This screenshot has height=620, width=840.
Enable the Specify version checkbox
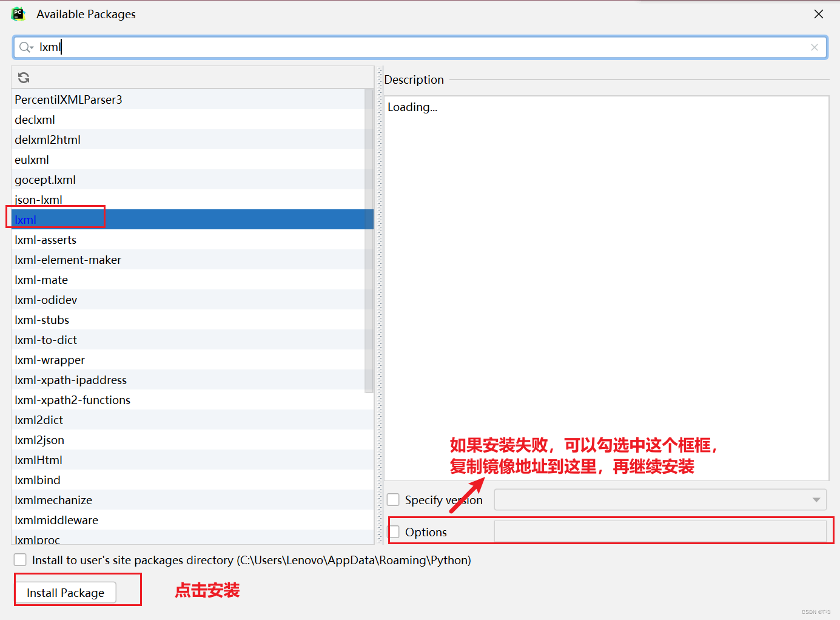393,499
